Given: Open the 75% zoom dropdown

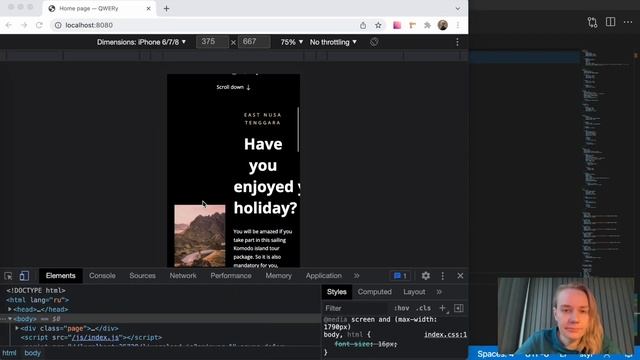Looking at the screenshot, I should tap(291, 42).
